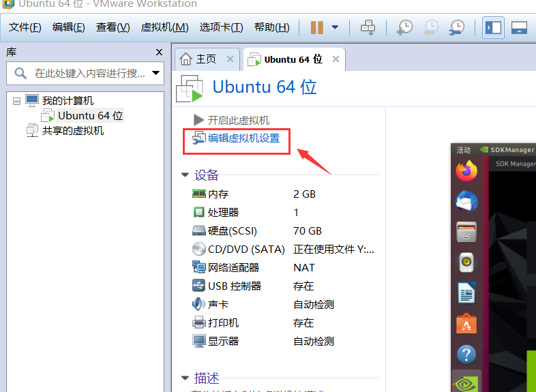Toggle the thumbnail bar view icon
536x392 pixels.
[x=519, y=27]
